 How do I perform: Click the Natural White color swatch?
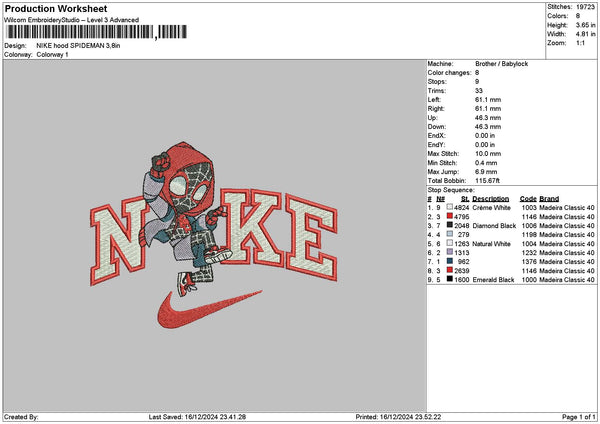tap(450, 243)
